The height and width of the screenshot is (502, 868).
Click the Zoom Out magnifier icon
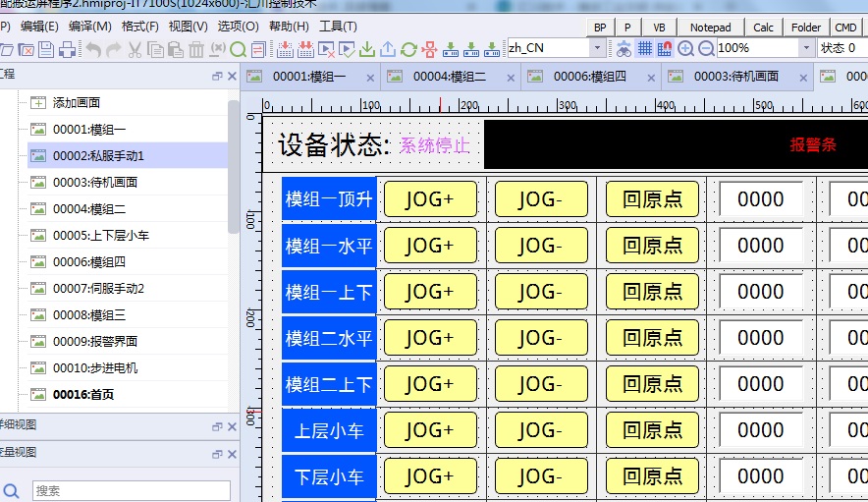click(x=705, y=48)
